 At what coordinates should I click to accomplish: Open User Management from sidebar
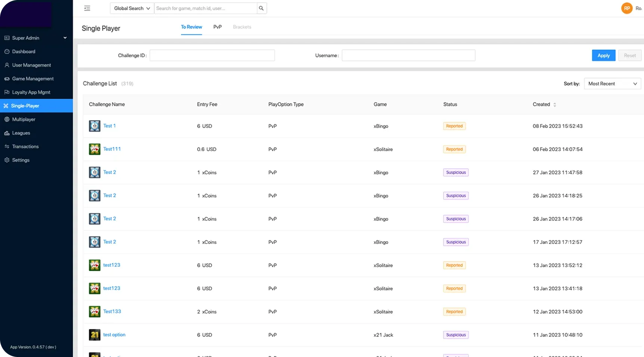(x=31, y=65)
